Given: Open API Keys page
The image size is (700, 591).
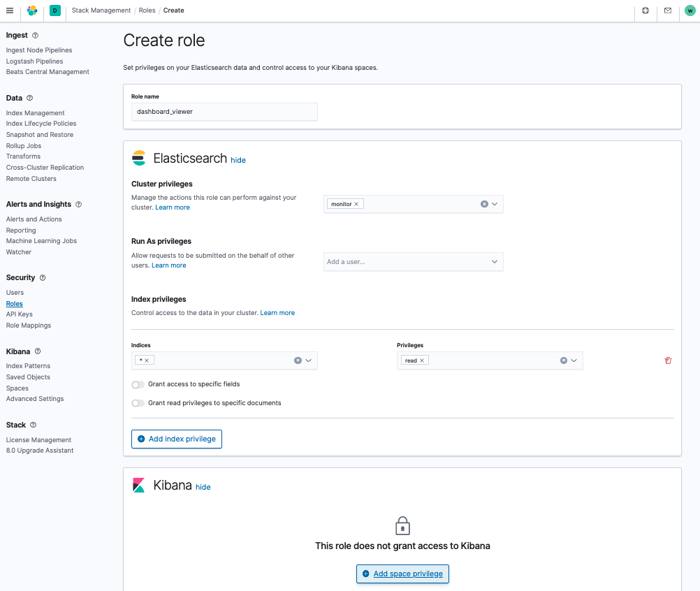Looking at the screenshot, I should tap(19, 314).
